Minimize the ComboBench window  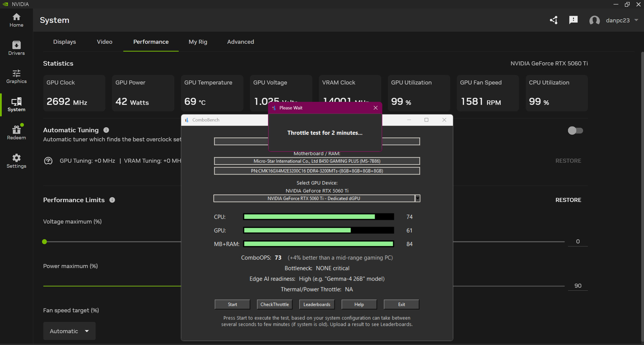pyautogui.click(x=409, y=120)
